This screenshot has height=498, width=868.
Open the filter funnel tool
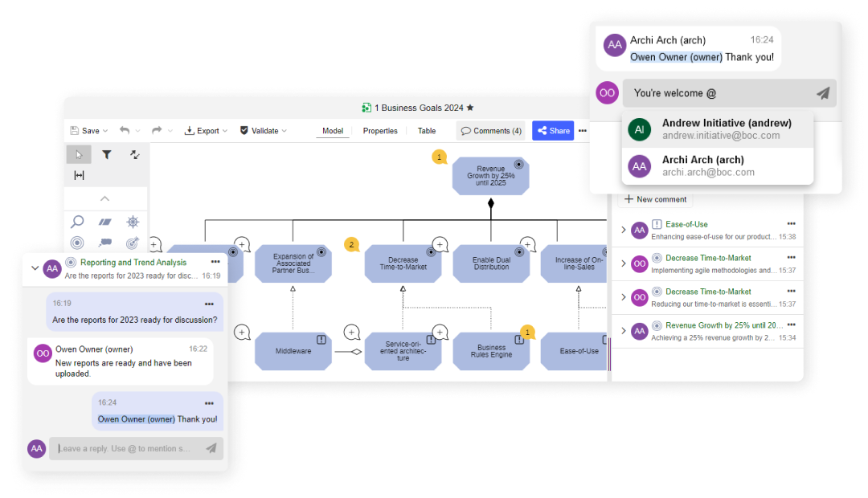click(x=107, y=155)
